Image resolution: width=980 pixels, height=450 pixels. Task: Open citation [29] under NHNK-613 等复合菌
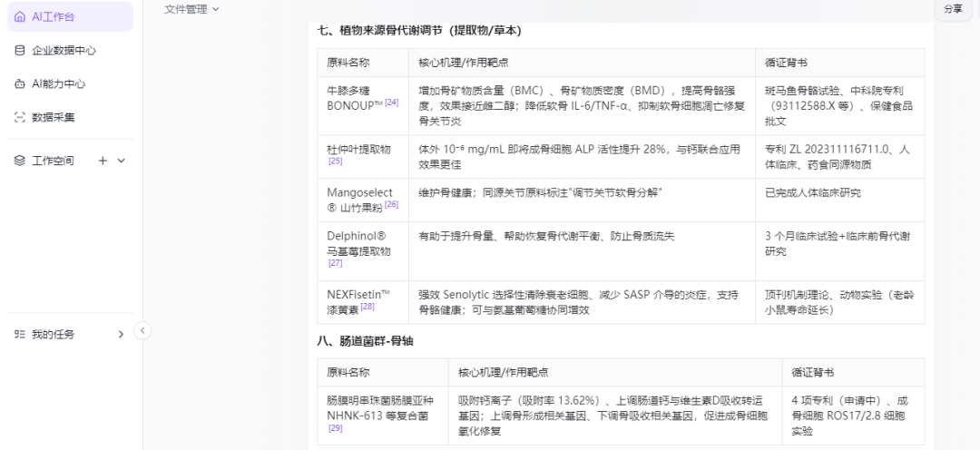tap(335, 428)
